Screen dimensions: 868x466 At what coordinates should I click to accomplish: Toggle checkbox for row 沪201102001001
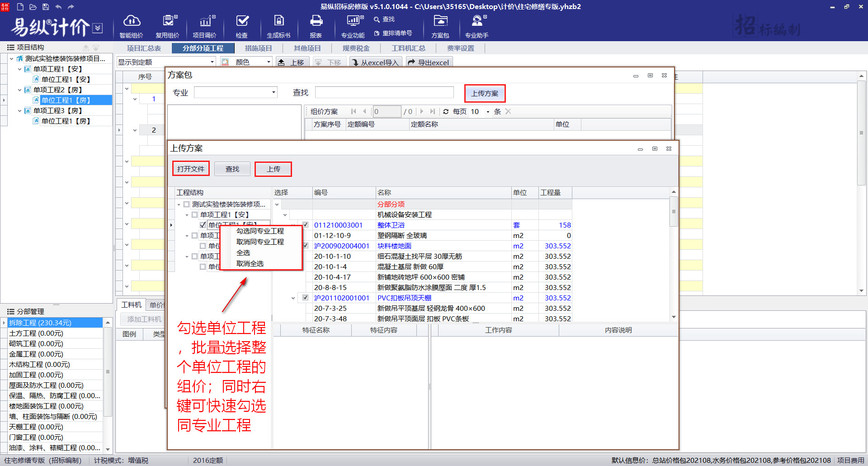point(306,298)
